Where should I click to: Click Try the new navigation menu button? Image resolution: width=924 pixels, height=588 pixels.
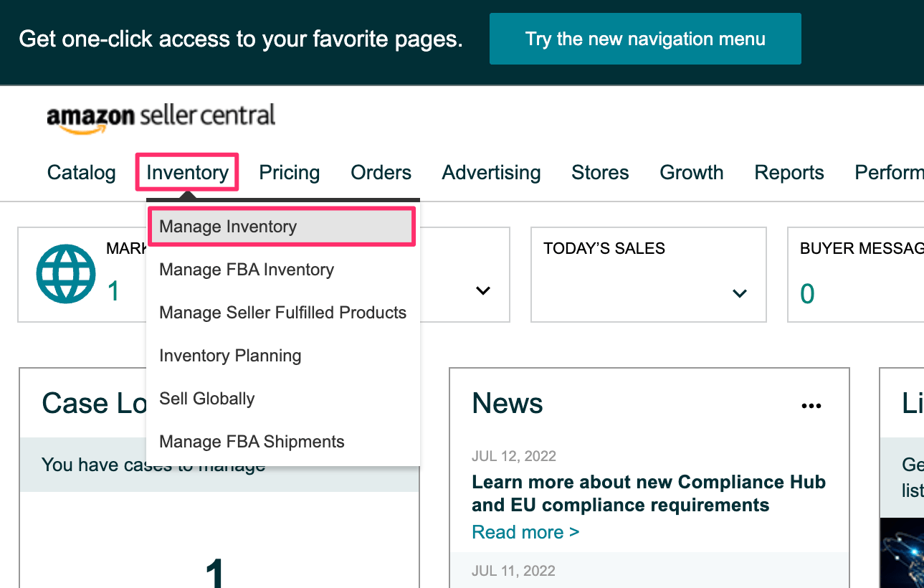coord(644,39)
